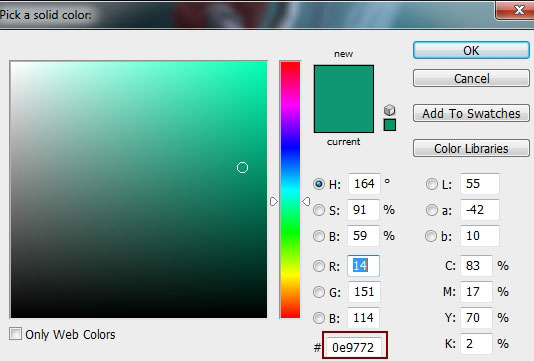Click the closest web-safe color swatch

point(390,125)
